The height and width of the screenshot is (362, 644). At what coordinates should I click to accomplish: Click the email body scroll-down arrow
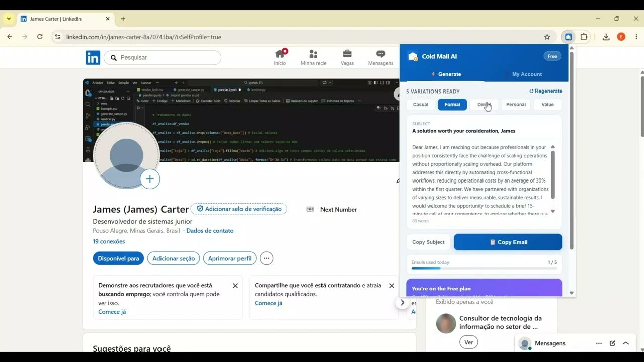click(553, 211)
